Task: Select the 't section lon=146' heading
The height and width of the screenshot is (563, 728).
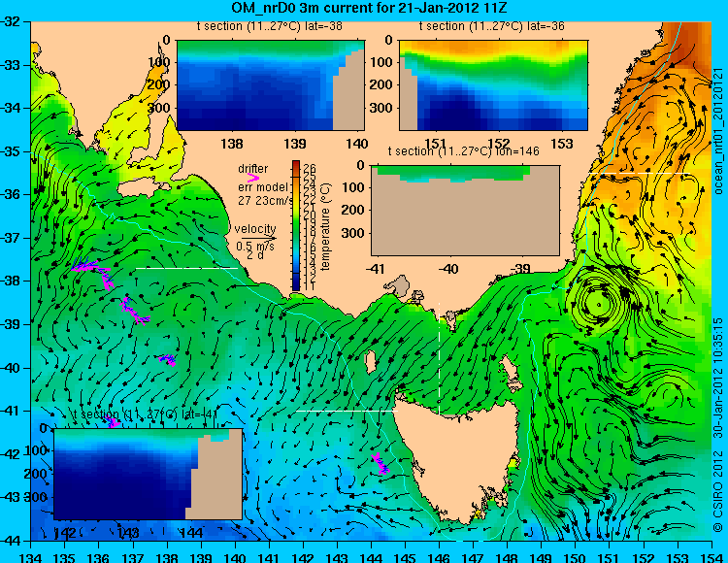Action: (x=463, y=151)
